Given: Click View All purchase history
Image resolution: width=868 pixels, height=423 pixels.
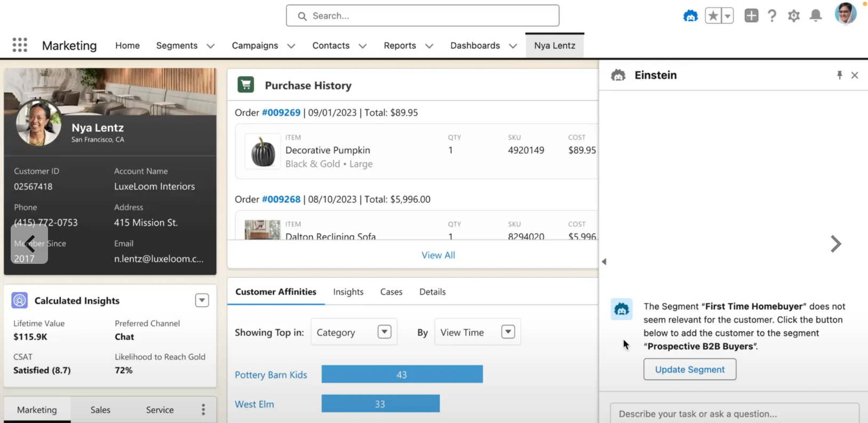Looking at the screenshot, I should tap(439, 255).
